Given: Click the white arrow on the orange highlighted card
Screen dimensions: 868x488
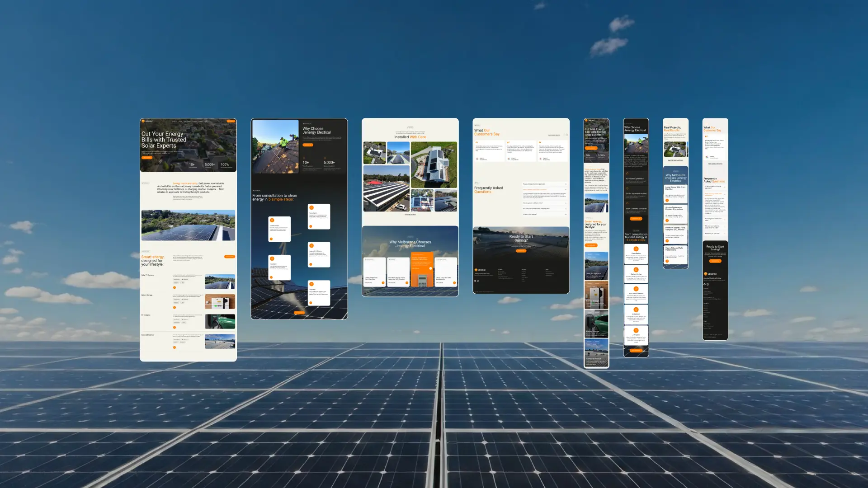Looking at the screenshot, I should [x=431, y=268].
